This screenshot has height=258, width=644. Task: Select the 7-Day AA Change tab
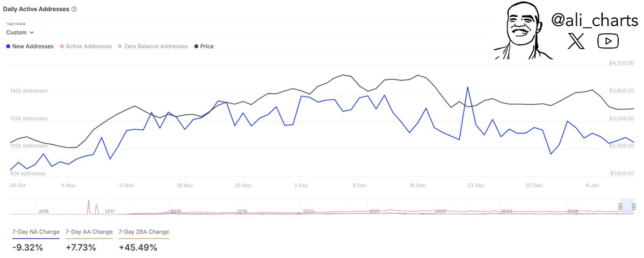click(x=89, y=232)
